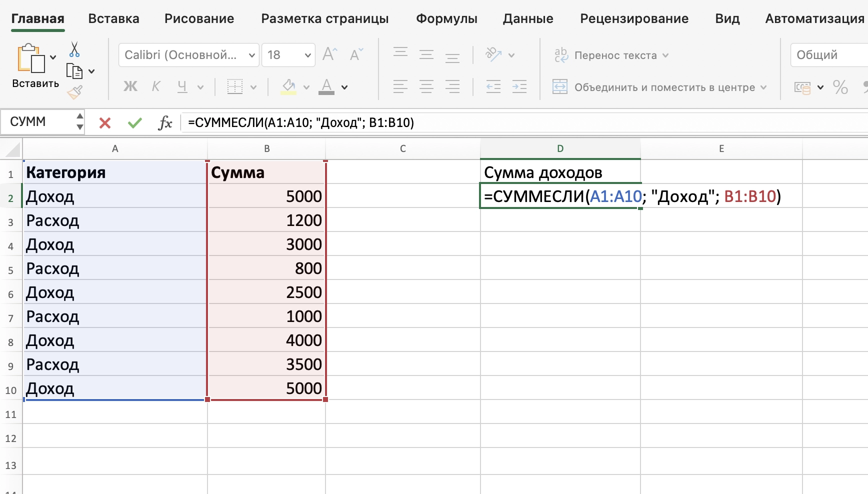Expand the borders options dropdown

(253, 86)
